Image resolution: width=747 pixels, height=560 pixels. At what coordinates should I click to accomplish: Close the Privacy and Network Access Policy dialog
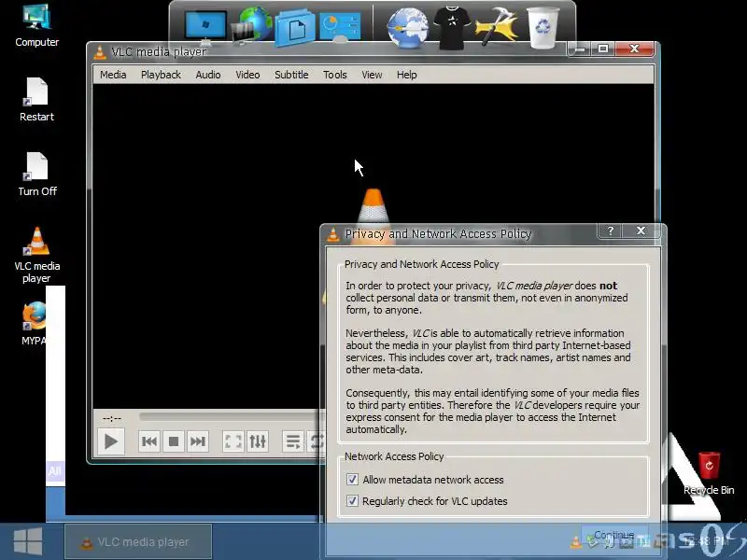641,231
